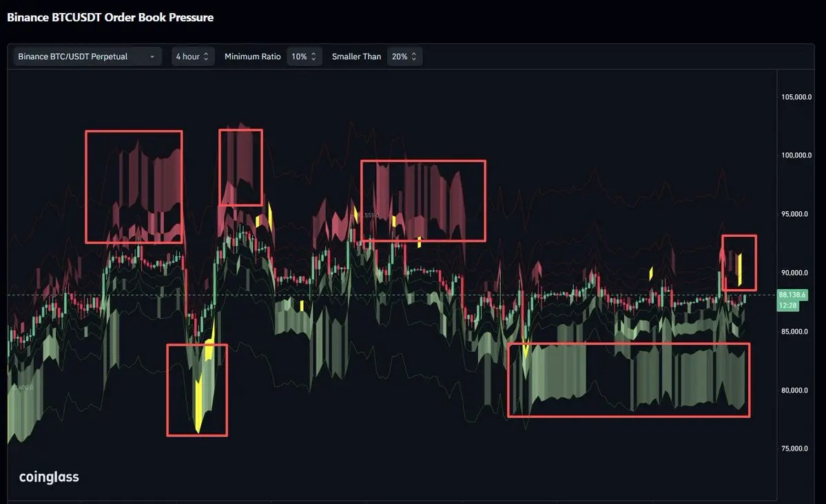Open the Binance BTC/USDT Perpetual pair dropdown

(87, 56)
